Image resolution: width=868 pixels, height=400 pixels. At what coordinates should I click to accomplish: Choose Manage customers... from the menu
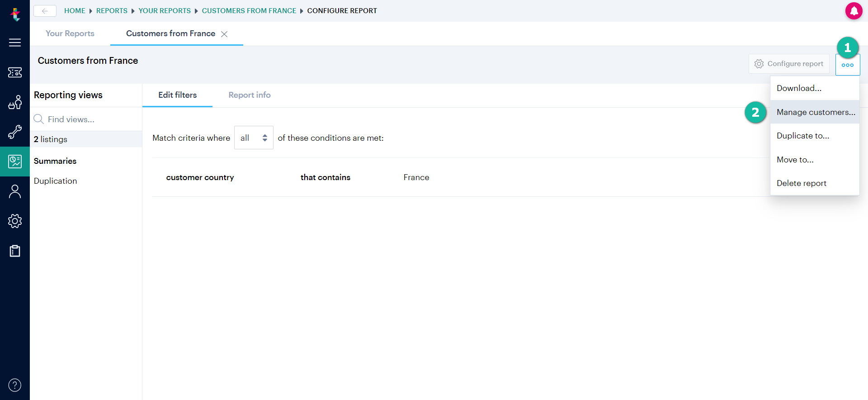(x=815, y=112)
